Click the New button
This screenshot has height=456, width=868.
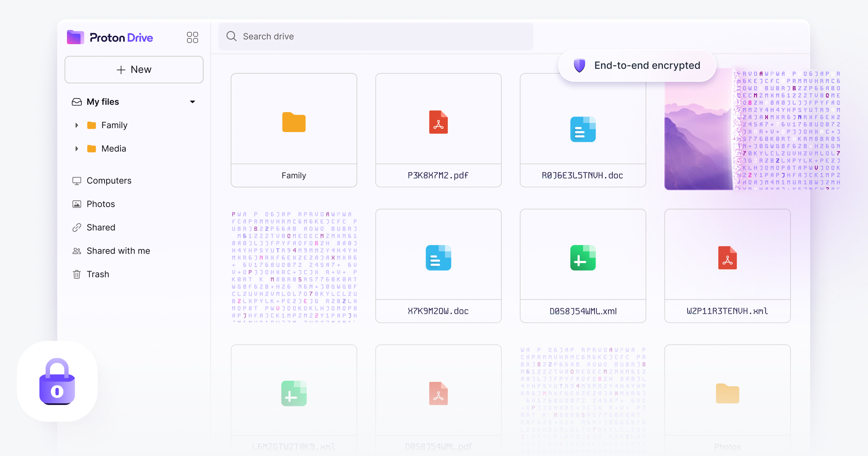tap(134, 69)
